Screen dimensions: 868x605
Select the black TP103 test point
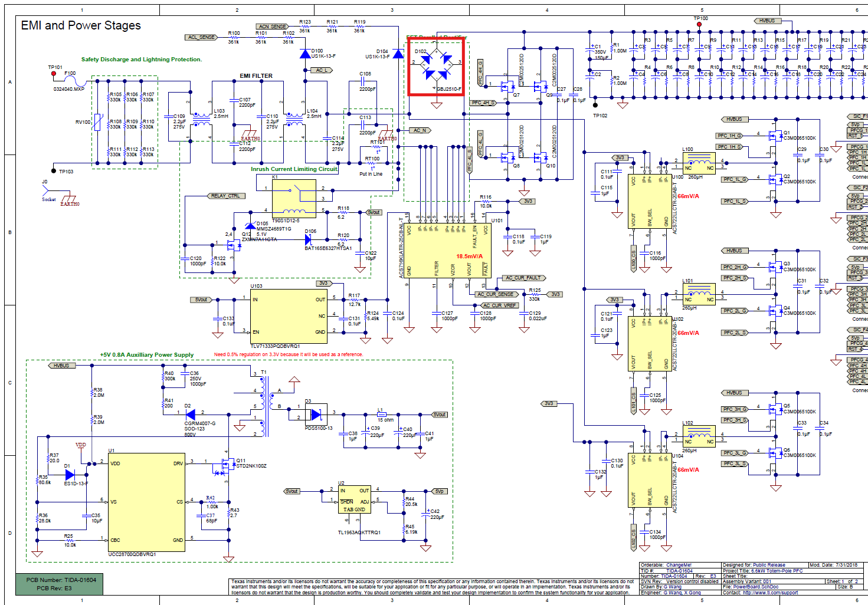[x=54, y=171]
